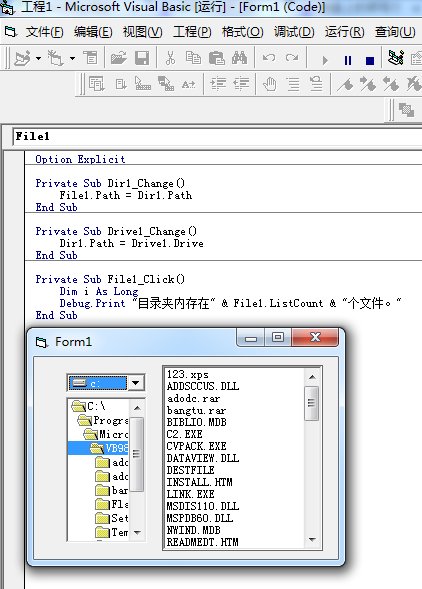This screenshot has height=589, width=422.
Task: Pause the running program with Break
Action: (348, 60)
